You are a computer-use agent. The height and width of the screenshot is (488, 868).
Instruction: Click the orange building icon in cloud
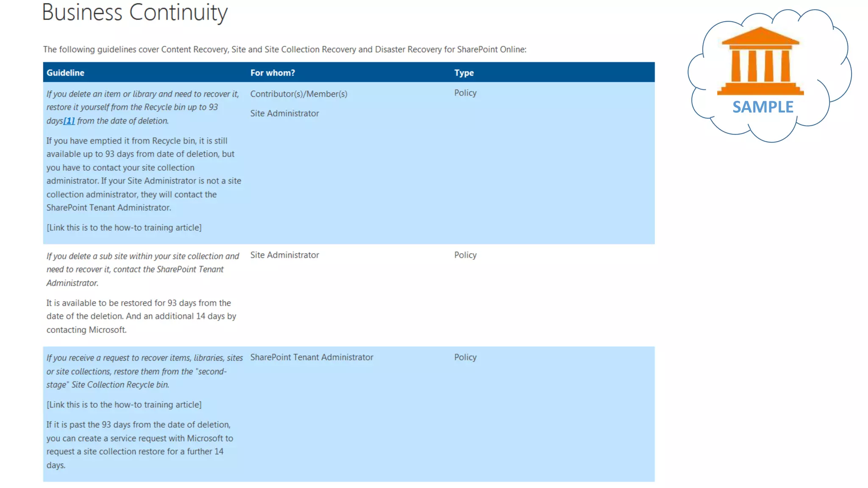point(760,61)
